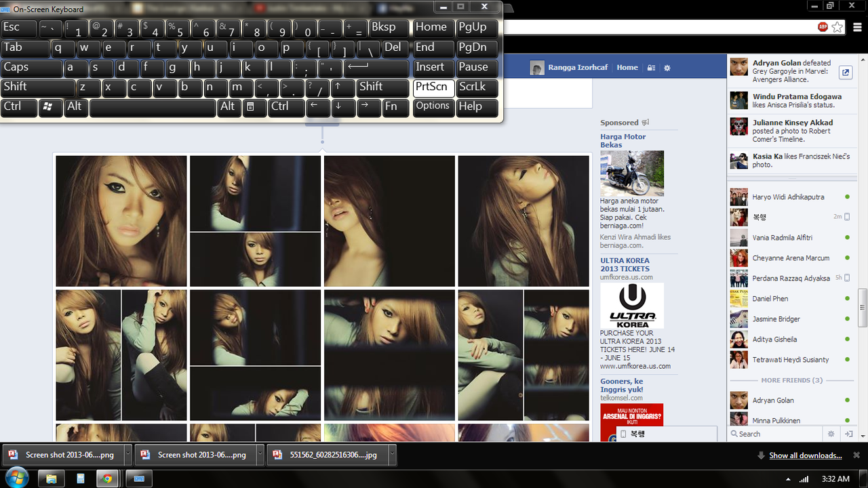Image resolution: width=868 pixels, height=488 pixels.
Task: Click the Windows logo key on keyboard
Action: click(51, 107)
